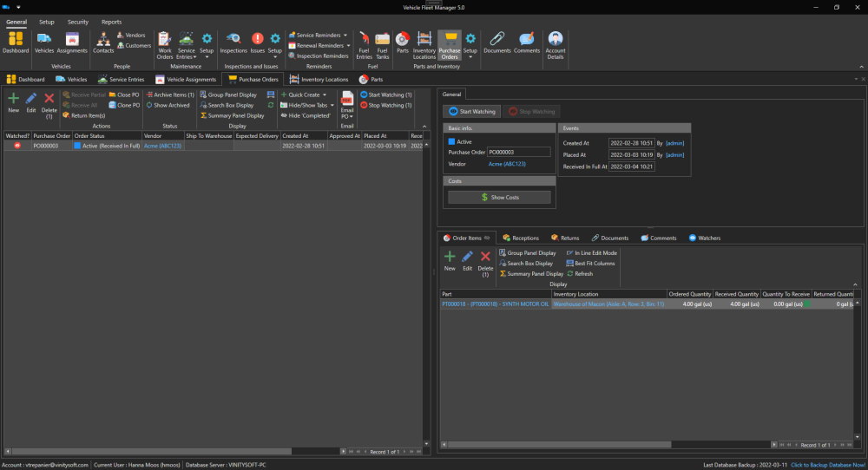868x470 pixels.
Task: Open Inventory Locations ribbon icon
Action: coord(424,45)
